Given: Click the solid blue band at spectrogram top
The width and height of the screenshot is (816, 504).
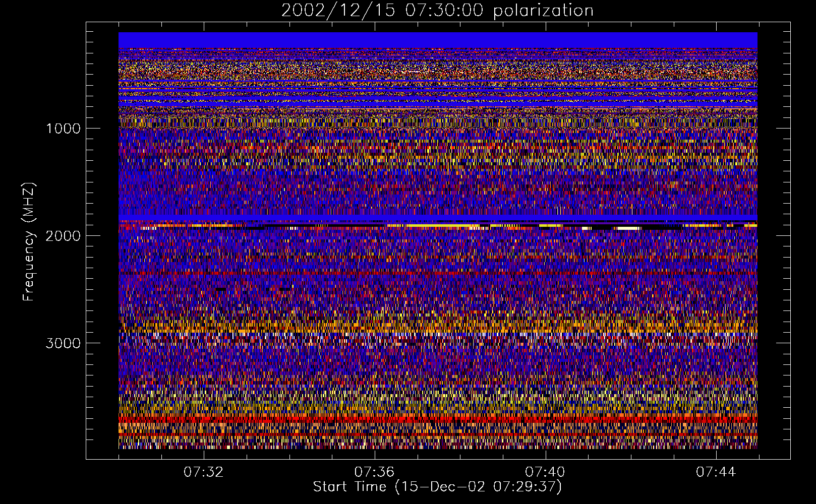Looking at the screenshot, I should [438, 40].
